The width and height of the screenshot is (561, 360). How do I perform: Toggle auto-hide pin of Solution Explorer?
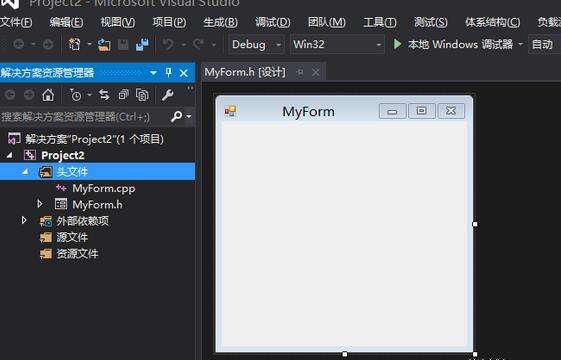(169, 73)
